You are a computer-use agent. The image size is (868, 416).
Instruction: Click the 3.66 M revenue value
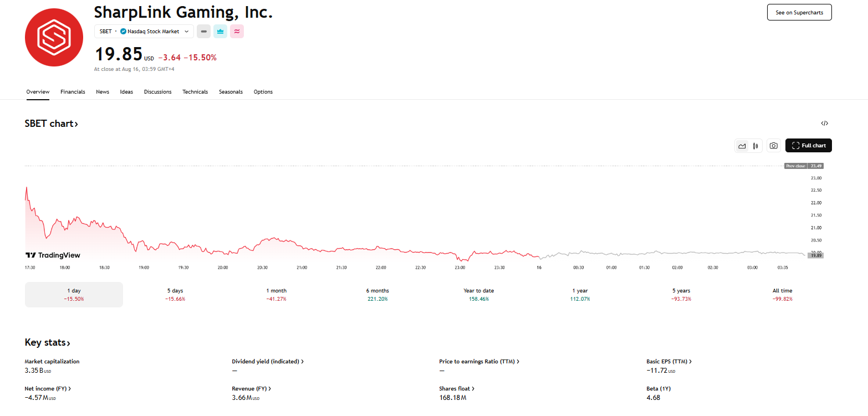(246, 397)
